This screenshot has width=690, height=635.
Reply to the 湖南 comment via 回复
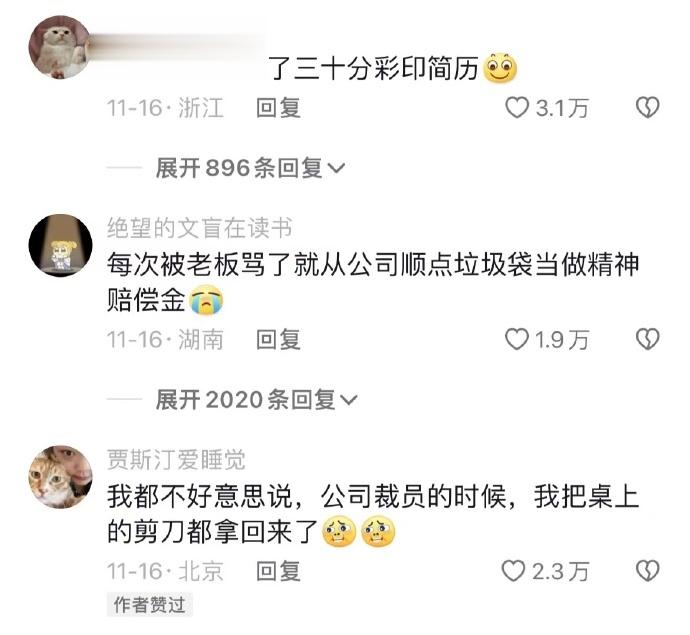278,339
